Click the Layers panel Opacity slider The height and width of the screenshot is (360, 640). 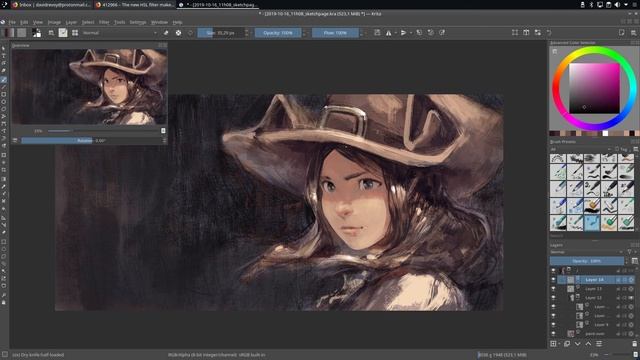point(587,261)
